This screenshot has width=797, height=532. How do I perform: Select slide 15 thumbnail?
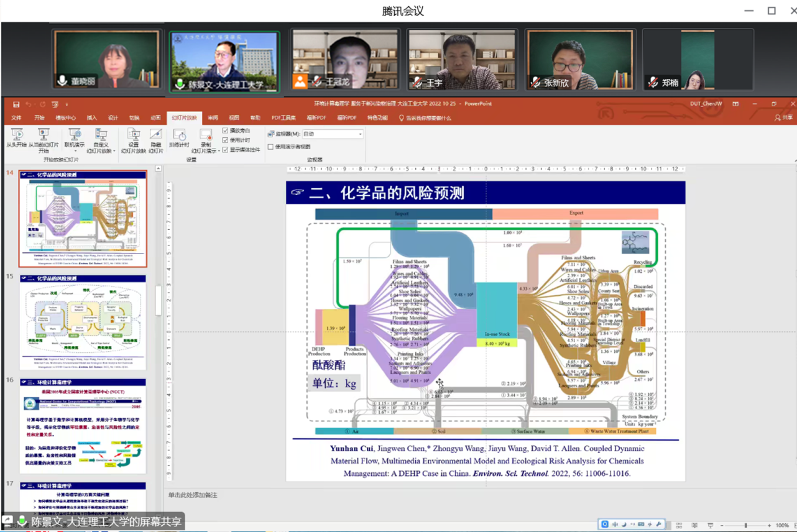[x=83, y=322]
